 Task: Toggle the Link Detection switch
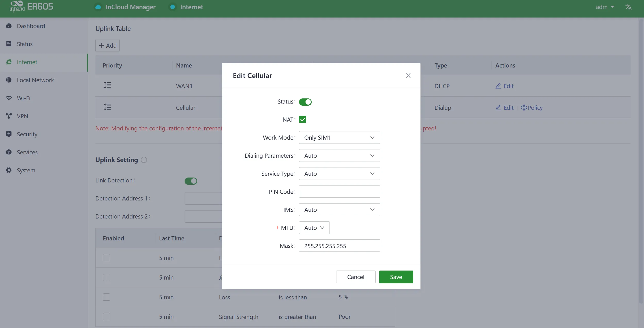[x=191, y=181]
